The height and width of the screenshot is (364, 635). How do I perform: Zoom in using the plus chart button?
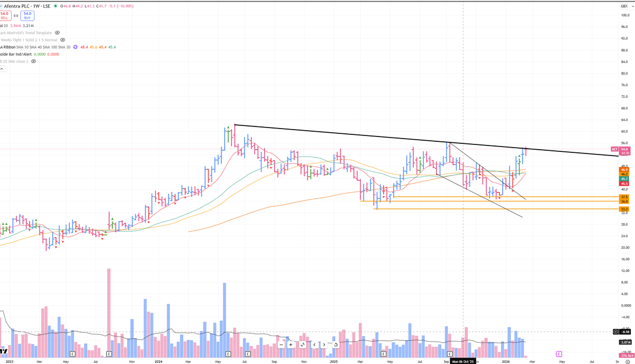(291, 344)
